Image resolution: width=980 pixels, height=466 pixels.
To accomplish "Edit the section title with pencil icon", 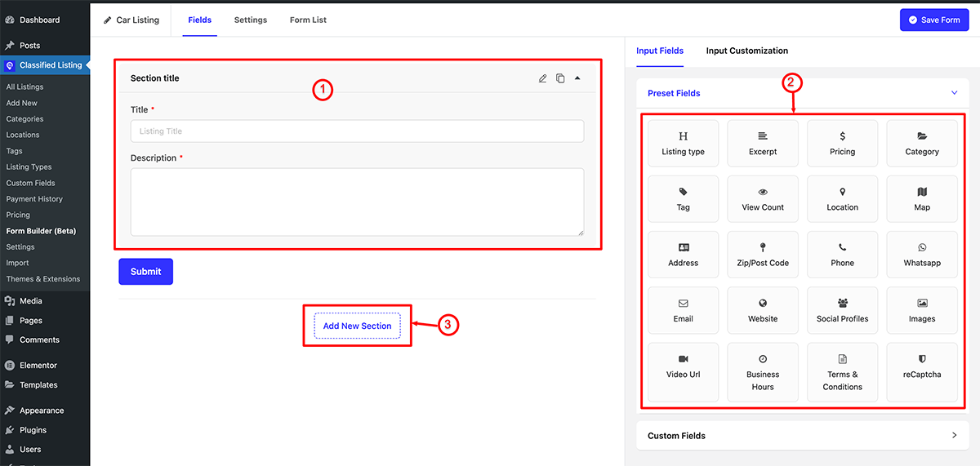I will pyautogui.click(x=543, y=78).
